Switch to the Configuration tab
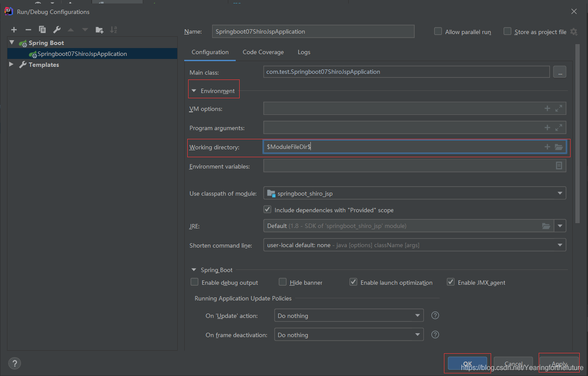 (210, 52)
